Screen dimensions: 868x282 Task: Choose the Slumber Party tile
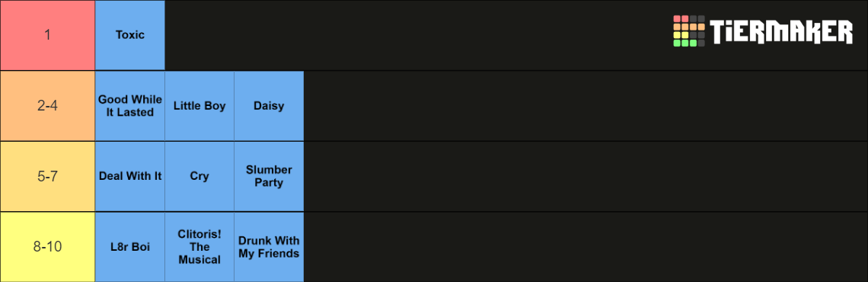click(269, 176)
